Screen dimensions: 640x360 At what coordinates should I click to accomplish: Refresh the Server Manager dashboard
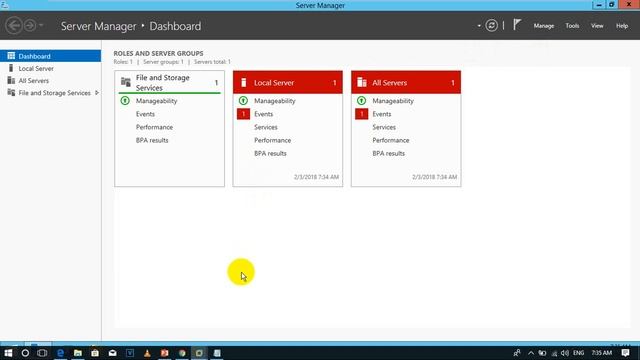point(491,26)
